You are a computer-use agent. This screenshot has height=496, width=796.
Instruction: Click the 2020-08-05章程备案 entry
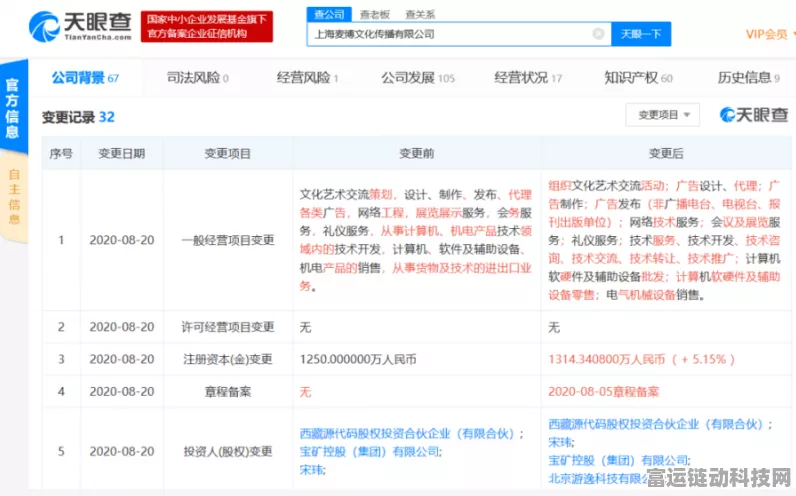tap(604, 392)
